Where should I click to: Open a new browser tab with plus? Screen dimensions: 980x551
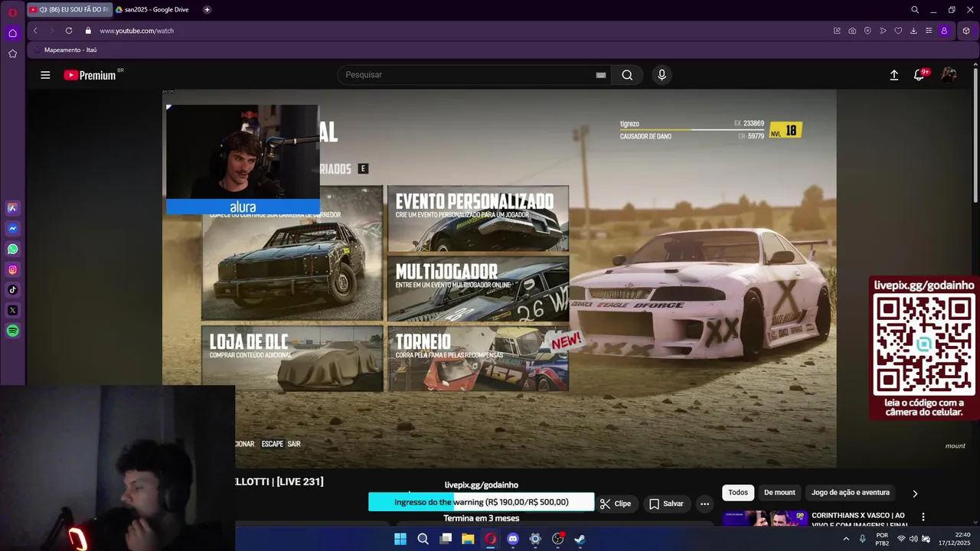(x=207, y=10)
